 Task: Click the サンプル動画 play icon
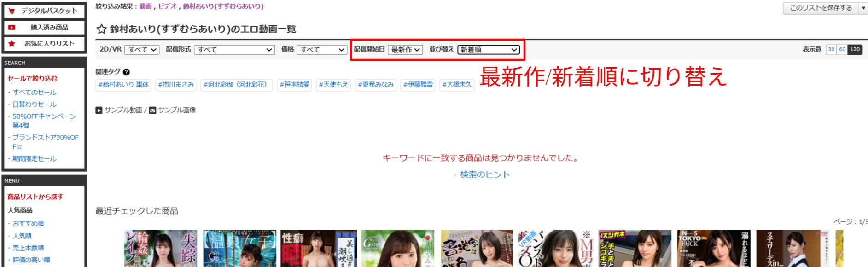click(x=99, y=110)
